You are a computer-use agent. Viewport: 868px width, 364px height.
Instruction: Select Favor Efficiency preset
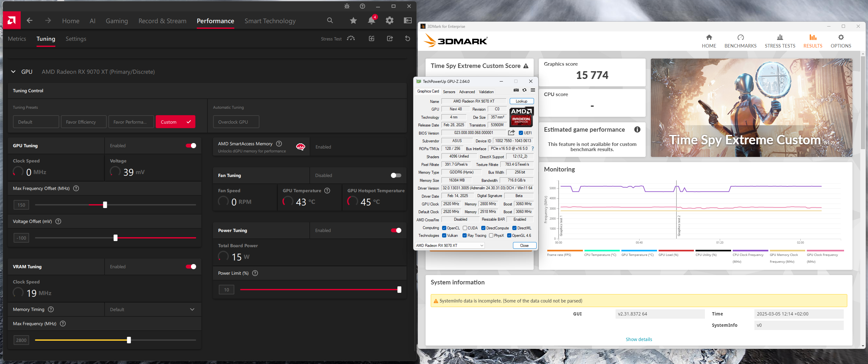pyautogui.click(x=83, y=122)
